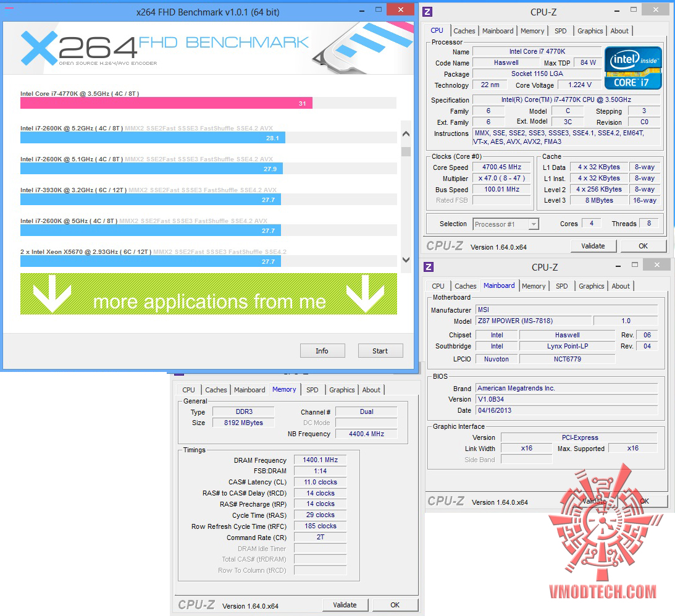
Task: Click the Model field Z87 MPOWER (MS-7818)
Action: click(534, 321)
